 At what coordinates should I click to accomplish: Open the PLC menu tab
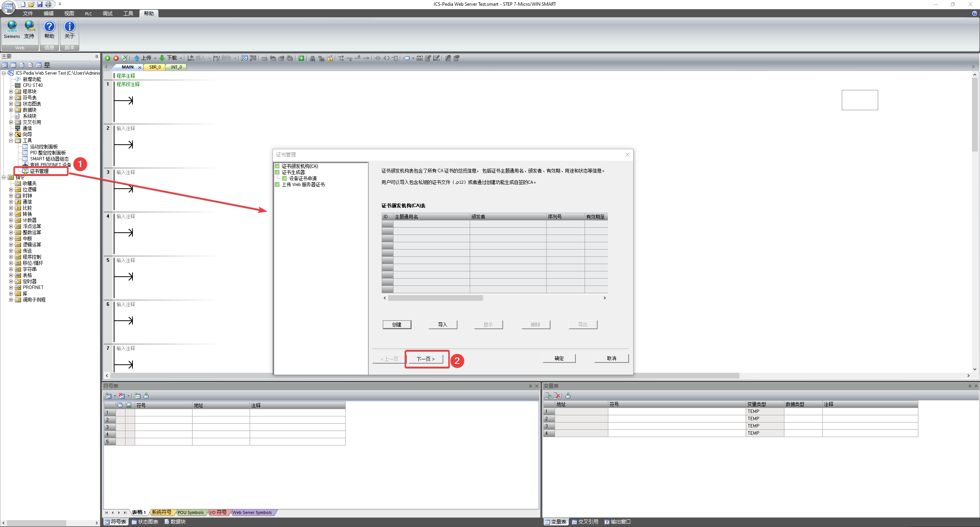[x=88, y=13]
